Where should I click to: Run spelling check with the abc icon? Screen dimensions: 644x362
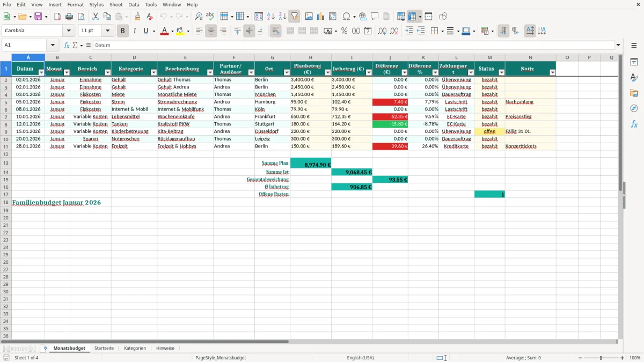(x=210, y=17)
